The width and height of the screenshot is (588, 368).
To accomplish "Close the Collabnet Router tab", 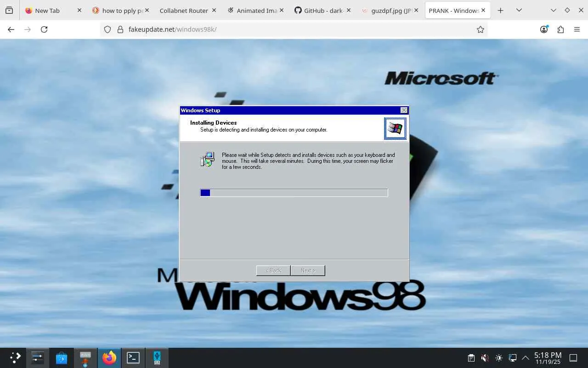I will (214, 10).
